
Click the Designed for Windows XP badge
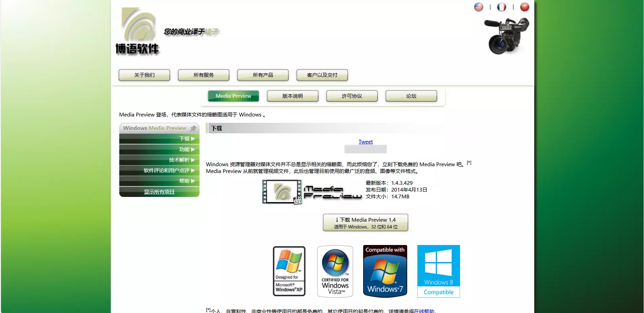[x=289, y=271]
